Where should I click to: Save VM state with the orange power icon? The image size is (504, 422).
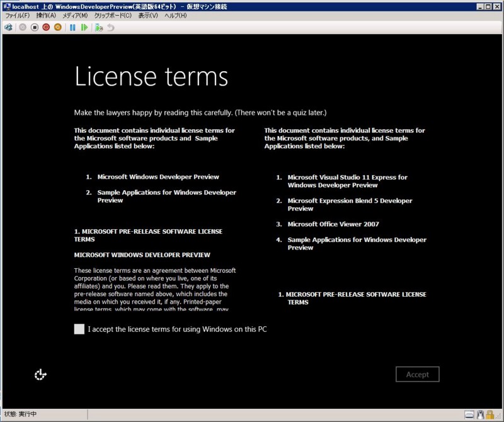pyautogui.click(x=58, y=27)
